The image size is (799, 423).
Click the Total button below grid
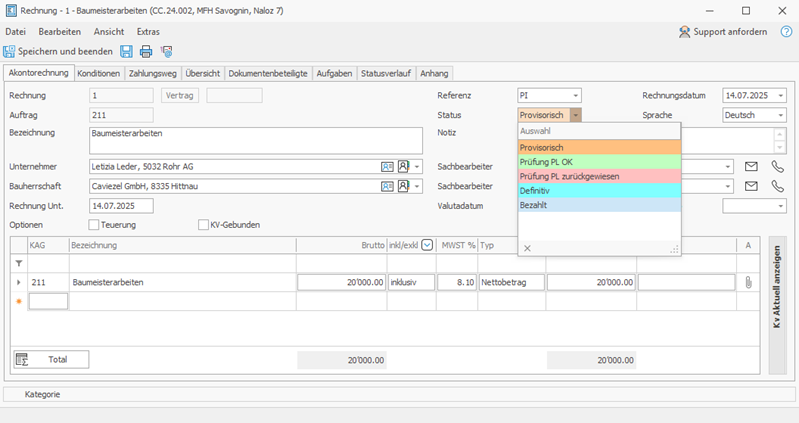click(x=51, y=359)
